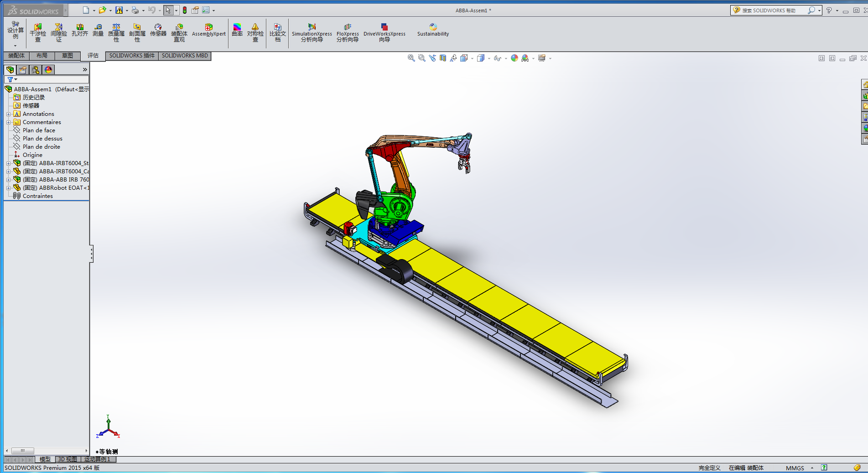Select the Previous View icon
The height and width of the screenshot is (473, 868).
pyautogui.click(x=432, y=58)
